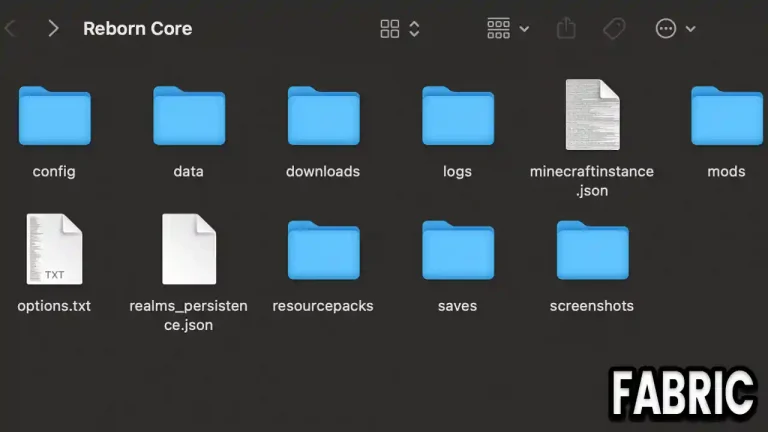Click the Tags toolbar icon
This screenshot has height=432, width=768.
(614, 28)
